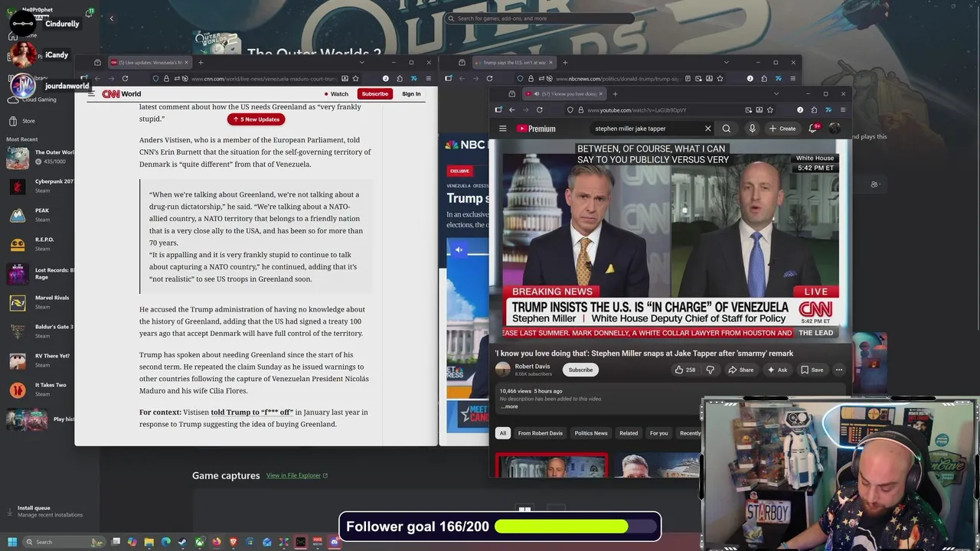Screen dimensions: 980x551
Task: Reload the YouTube browser page
Action: 539,109
